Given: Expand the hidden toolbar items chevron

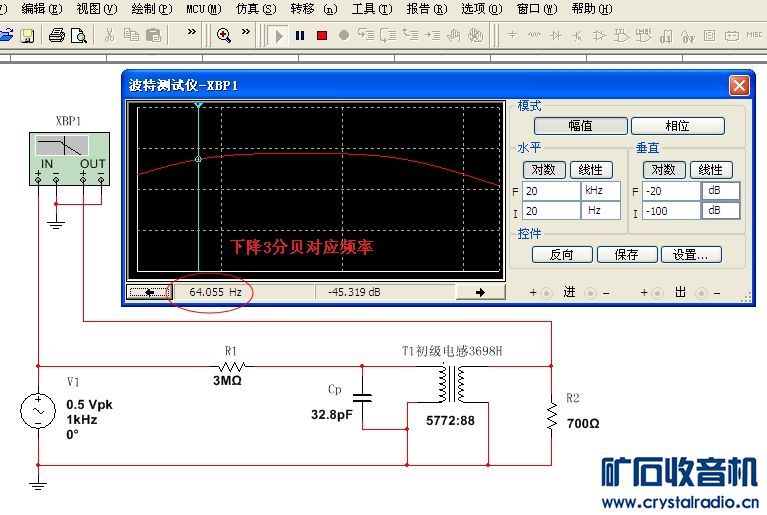Looking at the screenshot, I should pos(192,33).
